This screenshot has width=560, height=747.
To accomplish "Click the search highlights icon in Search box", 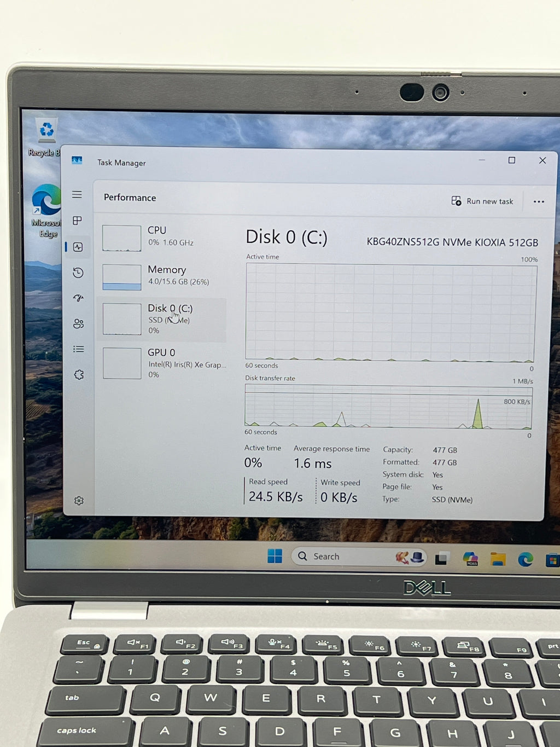I will click(411, 557).
